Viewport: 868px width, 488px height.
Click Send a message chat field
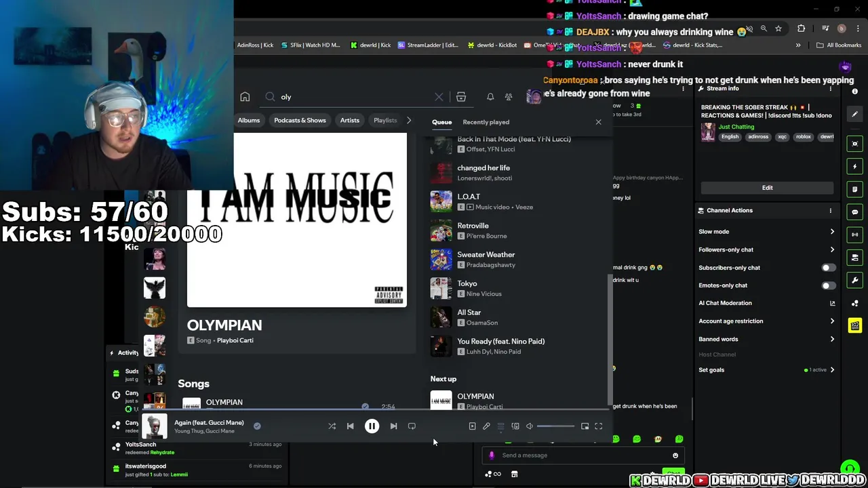(x=582, y=455)
